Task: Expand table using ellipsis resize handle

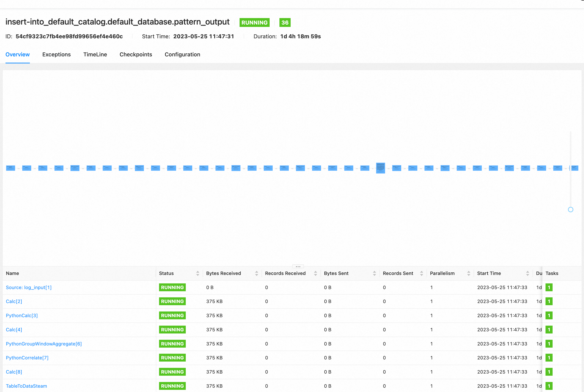Action: coord(298,266)
